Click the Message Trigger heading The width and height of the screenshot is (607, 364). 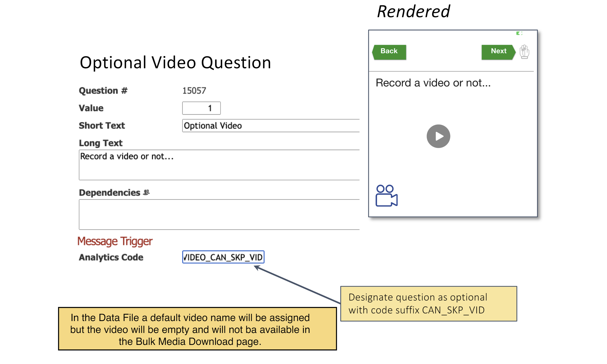(x=115, y=241)
